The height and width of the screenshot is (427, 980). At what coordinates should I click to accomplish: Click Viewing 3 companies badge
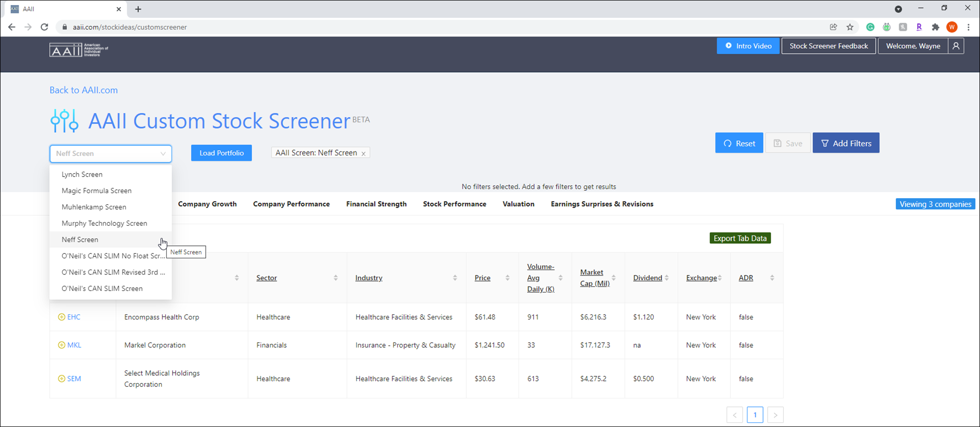point(935,204)
